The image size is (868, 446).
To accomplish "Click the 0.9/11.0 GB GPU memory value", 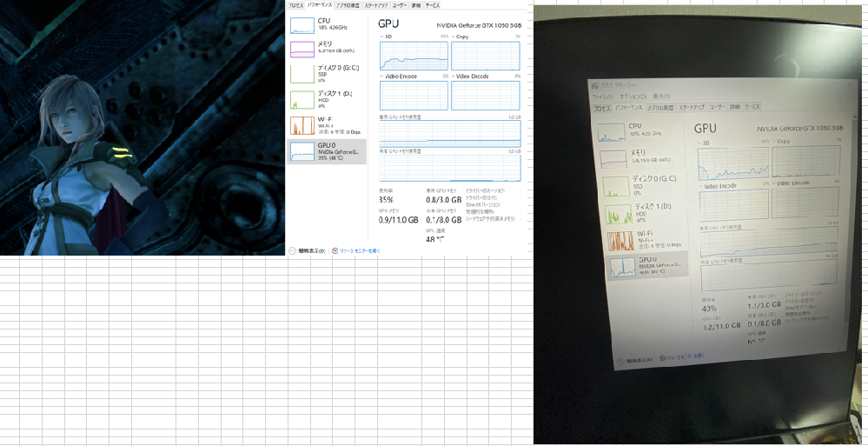I will [399, 220].
